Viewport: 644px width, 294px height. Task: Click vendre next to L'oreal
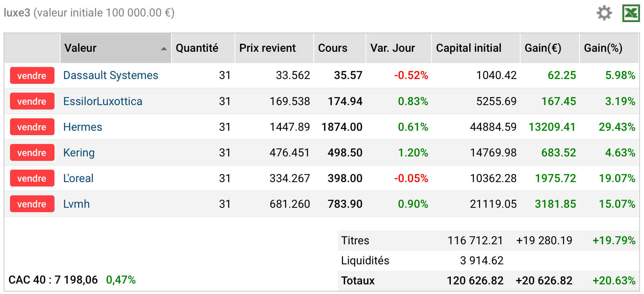(32, 178)
